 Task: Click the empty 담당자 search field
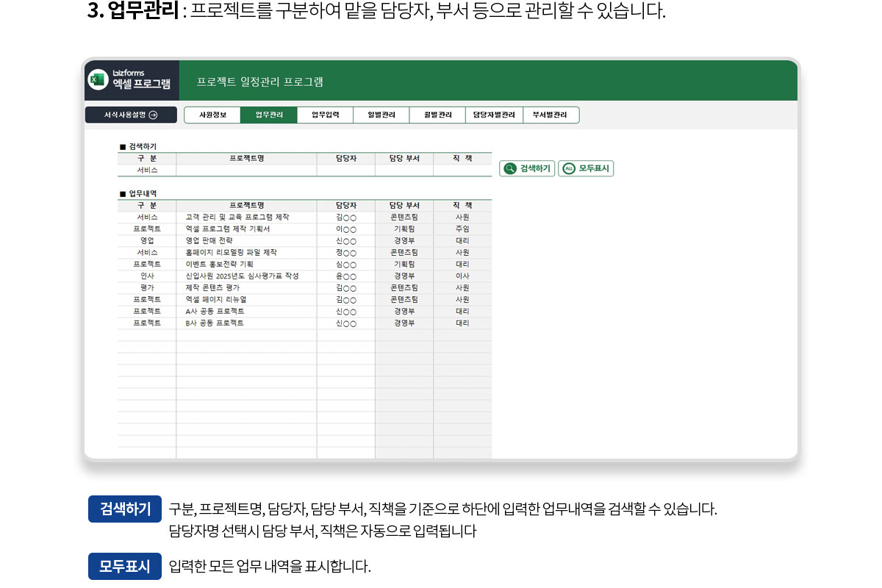346,171
